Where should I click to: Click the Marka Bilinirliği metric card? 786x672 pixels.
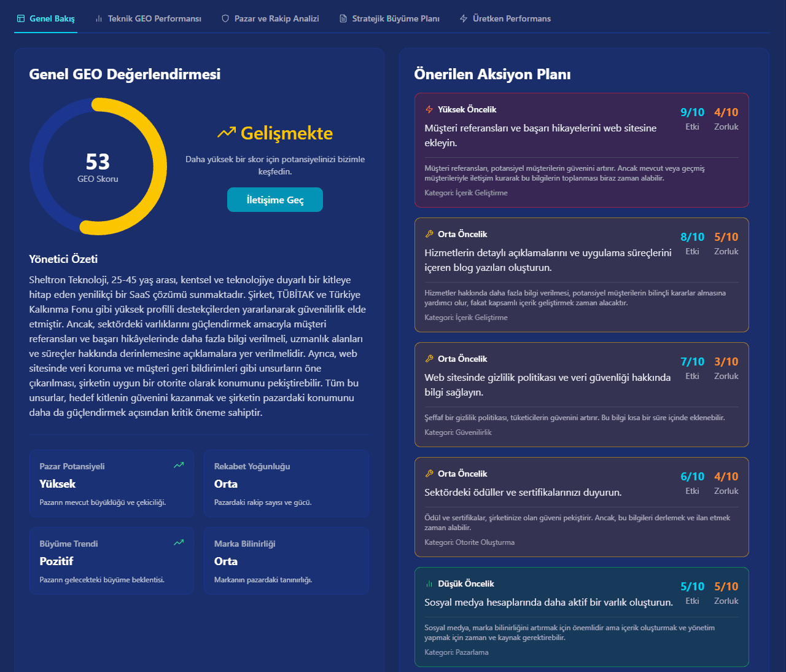click(x=286, y=561)
